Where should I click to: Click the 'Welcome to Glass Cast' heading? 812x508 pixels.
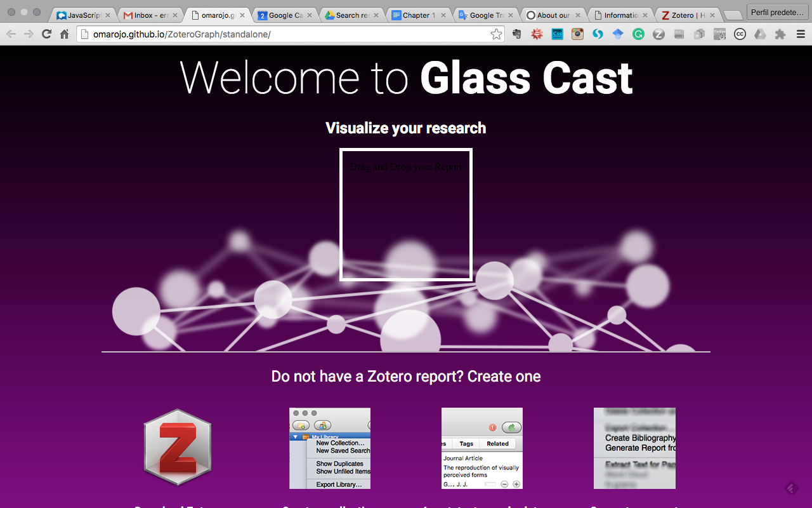click(406, 78)
